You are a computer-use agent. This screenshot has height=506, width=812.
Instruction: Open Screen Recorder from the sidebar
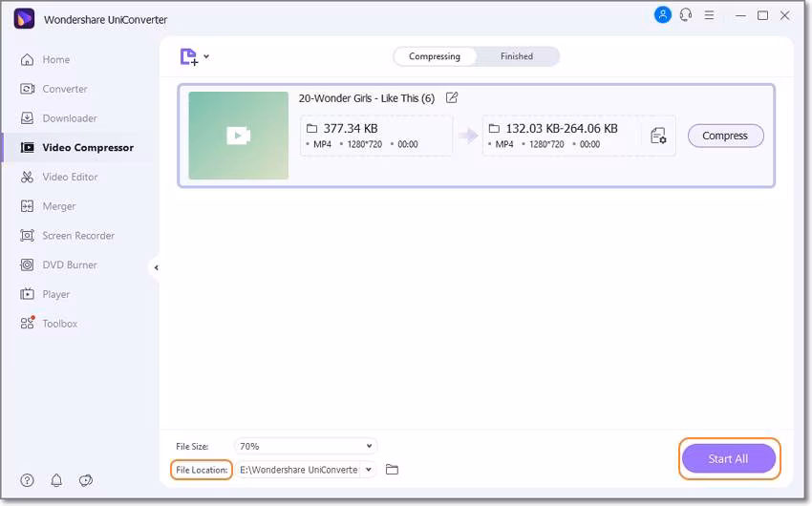pos(67,236)
